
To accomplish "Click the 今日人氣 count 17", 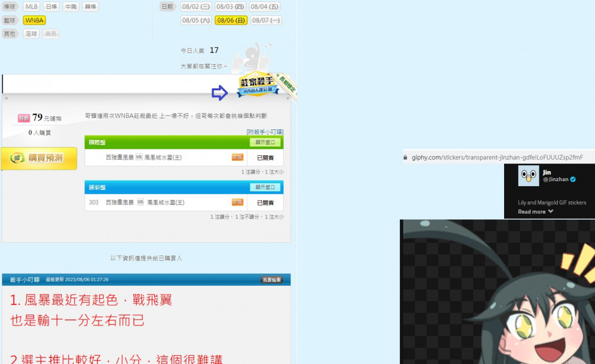I will pos(214,50).
